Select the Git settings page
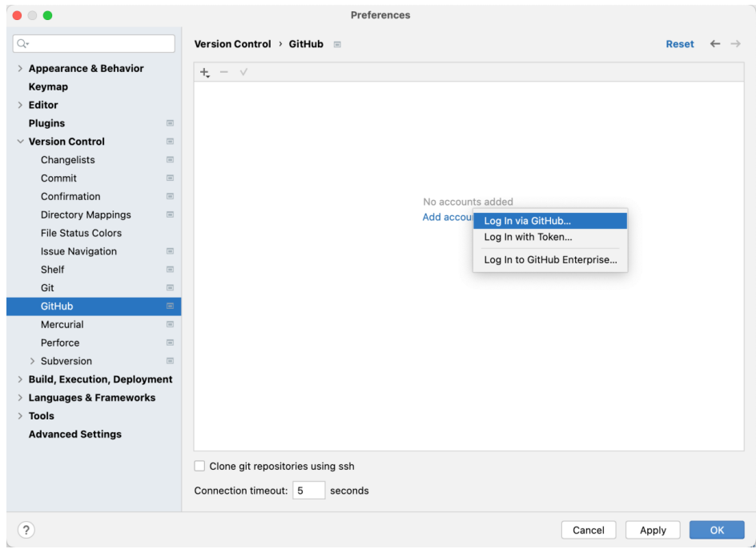Screen dimensions: 756x549 pos(47,288)
